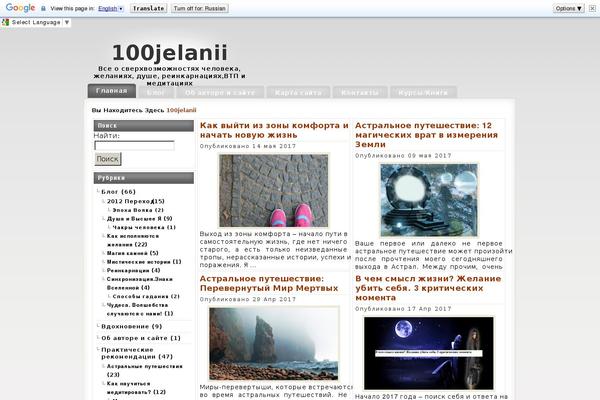Viewport: 600px width, 400px height.
Task: Click the Поиск search button
Action: click(108, 159)
